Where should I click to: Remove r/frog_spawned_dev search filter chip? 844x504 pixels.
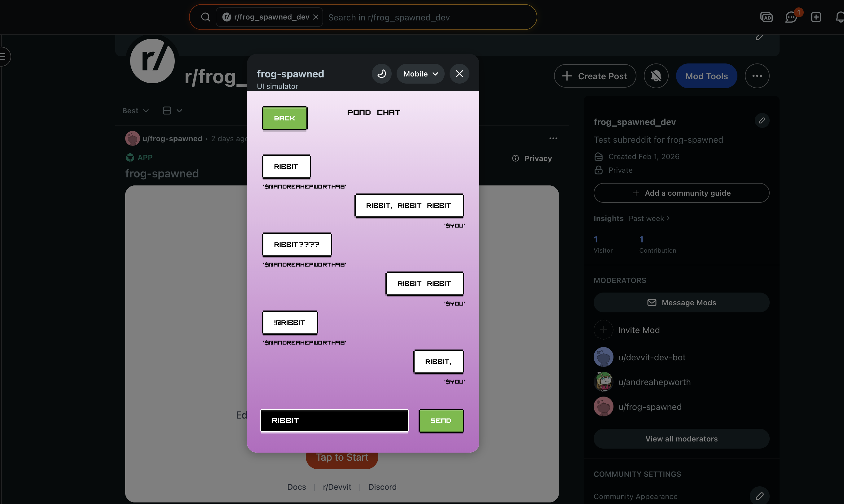tap(316, 17)
